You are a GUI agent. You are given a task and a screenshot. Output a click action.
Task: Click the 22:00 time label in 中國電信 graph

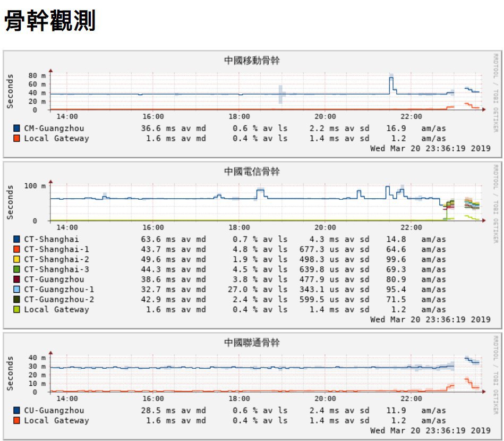pyautogui.click(x=411, y=227)
